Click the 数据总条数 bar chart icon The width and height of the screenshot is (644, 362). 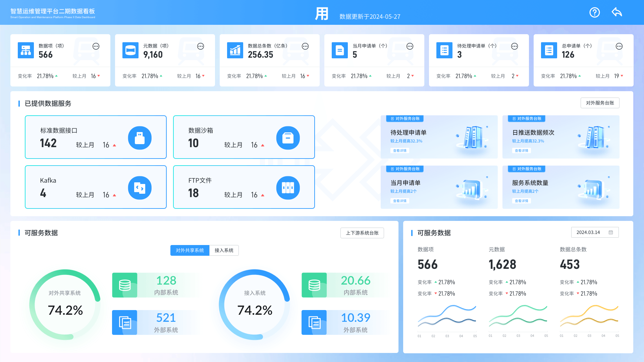click(235, 50)
